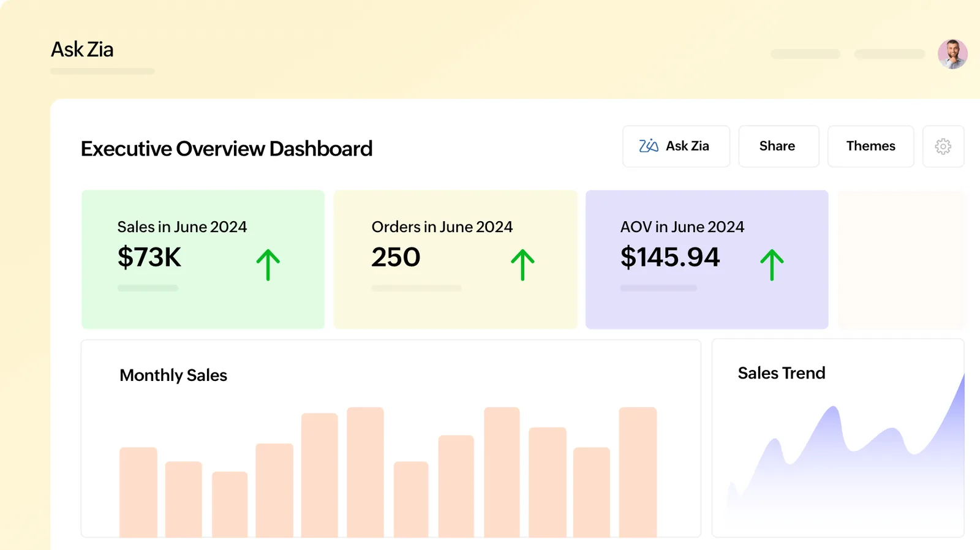Select the Orders in June 2024 label
The height and width of the screenshot is (550, 980).
pyautogui.click(x=442, y=227)
